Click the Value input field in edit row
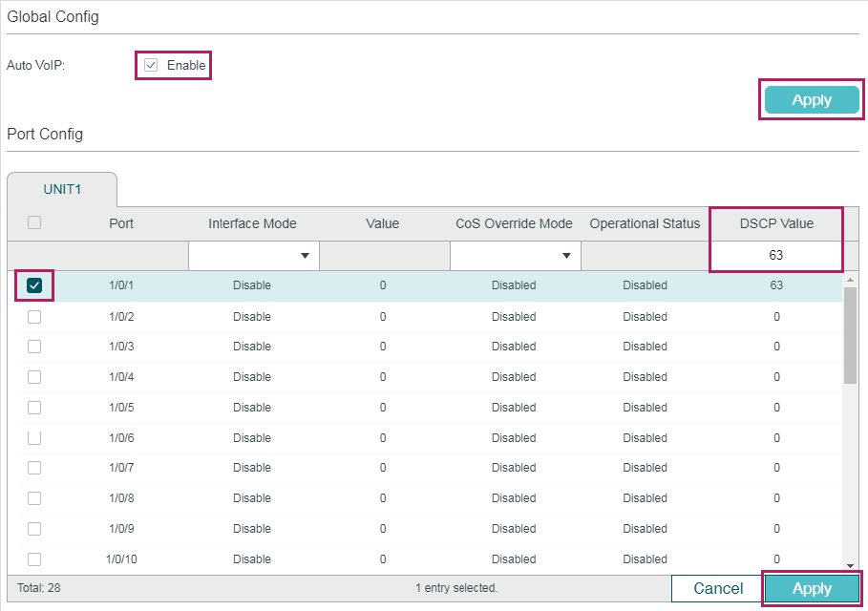The width and height of the screenshot is (868, 611). pyautogui.click(x=385, y=256)
